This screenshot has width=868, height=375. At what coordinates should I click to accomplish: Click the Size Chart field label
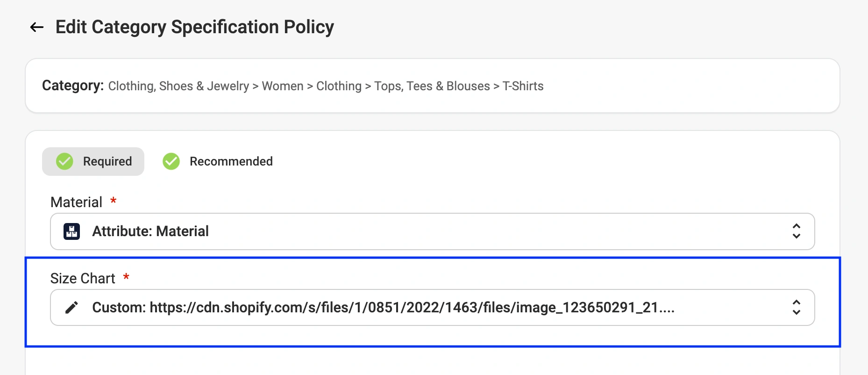(83, 278)
